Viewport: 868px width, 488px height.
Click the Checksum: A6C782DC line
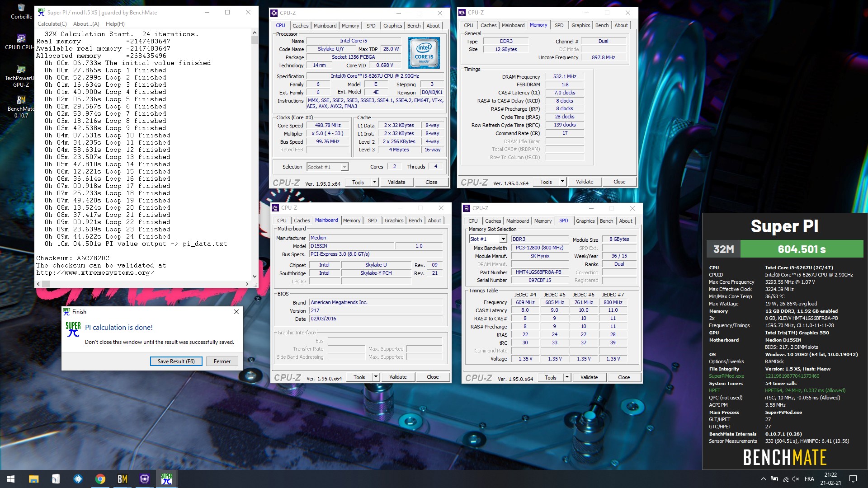coord(73,258)
